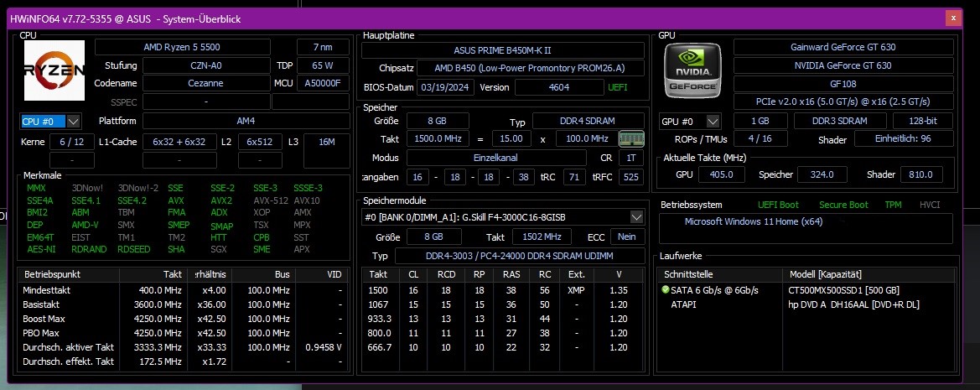Click the 128-bit memory bus field
The image size is (980, 390).
922,122
